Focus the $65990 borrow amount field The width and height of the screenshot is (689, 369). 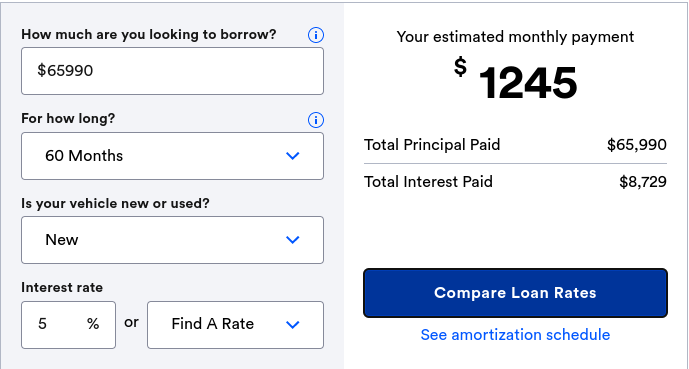point(172,71)
